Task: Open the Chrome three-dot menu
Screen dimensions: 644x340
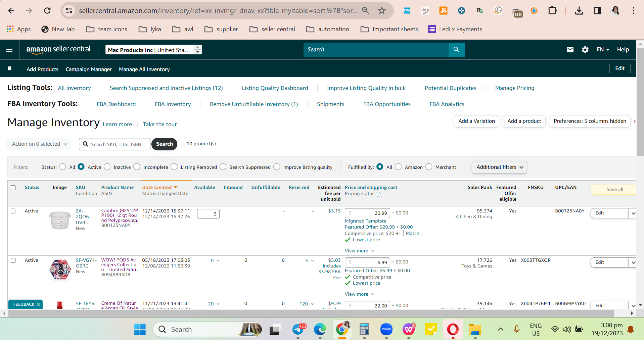Action: pyautogui.click(x=634, y=11)
